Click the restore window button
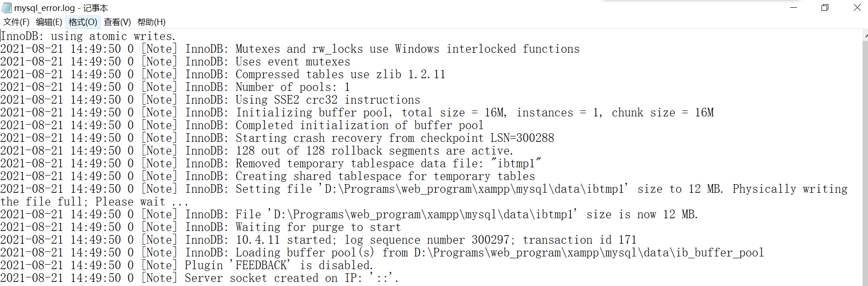The image size is (868, 286). pos(824,7)
